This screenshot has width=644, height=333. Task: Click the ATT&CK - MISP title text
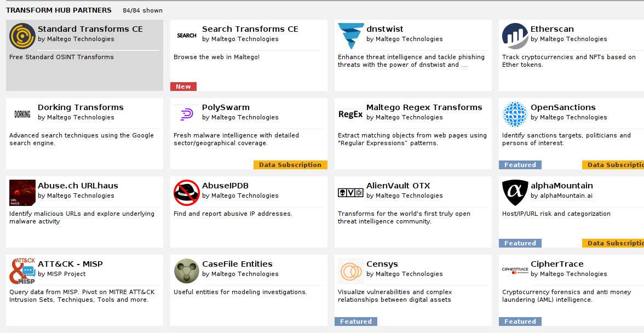coord(70,264)
